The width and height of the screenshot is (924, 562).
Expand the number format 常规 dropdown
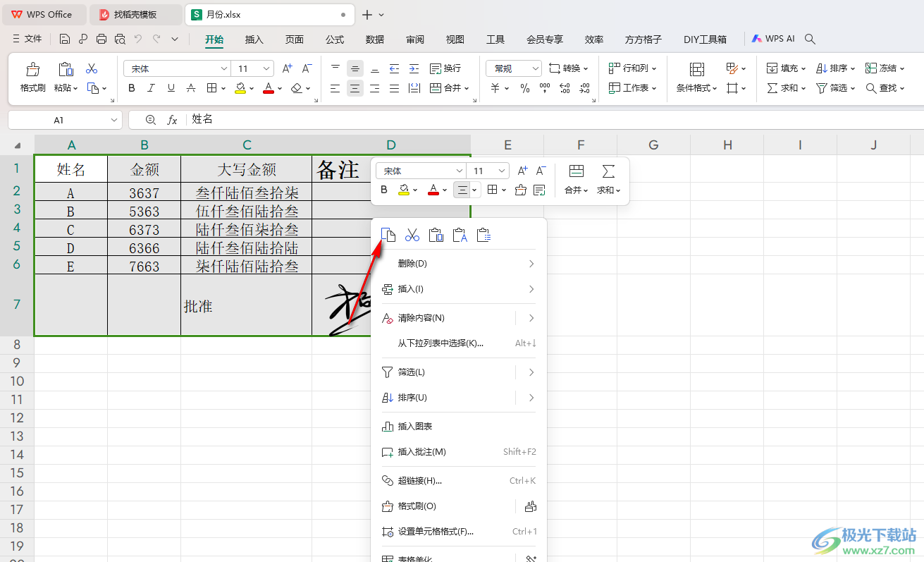(535, 68)
